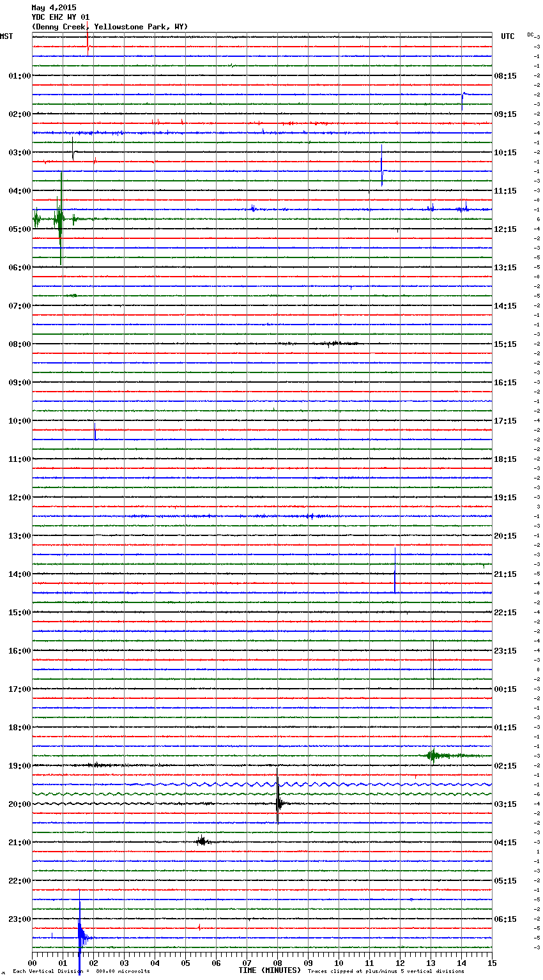Click the bottom axis minute tick 12
The width and height of the screenshot is (543, 980).
pos(400,963)
